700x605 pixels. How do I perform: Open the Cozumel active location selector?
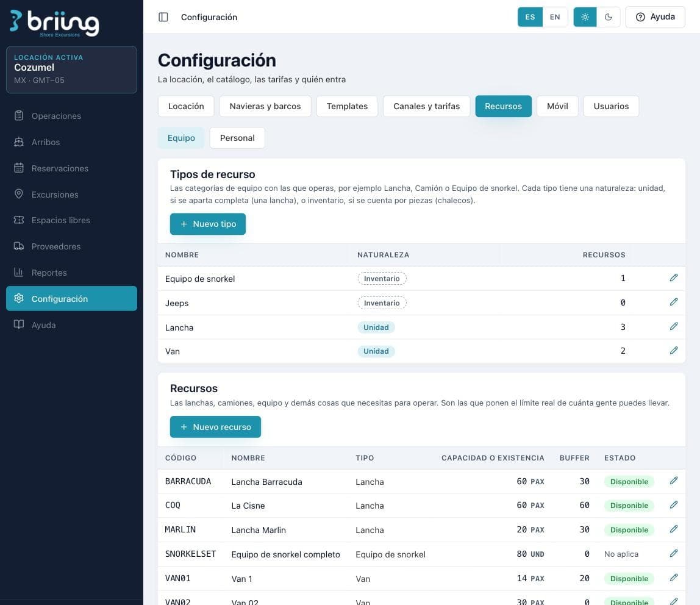pos(71,70)
